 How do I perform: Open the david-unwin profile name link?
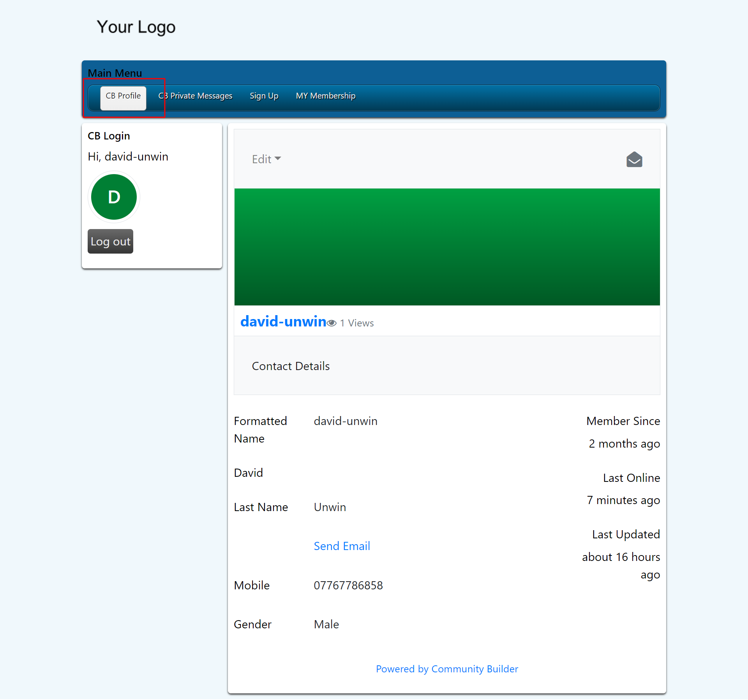(283, 321)
